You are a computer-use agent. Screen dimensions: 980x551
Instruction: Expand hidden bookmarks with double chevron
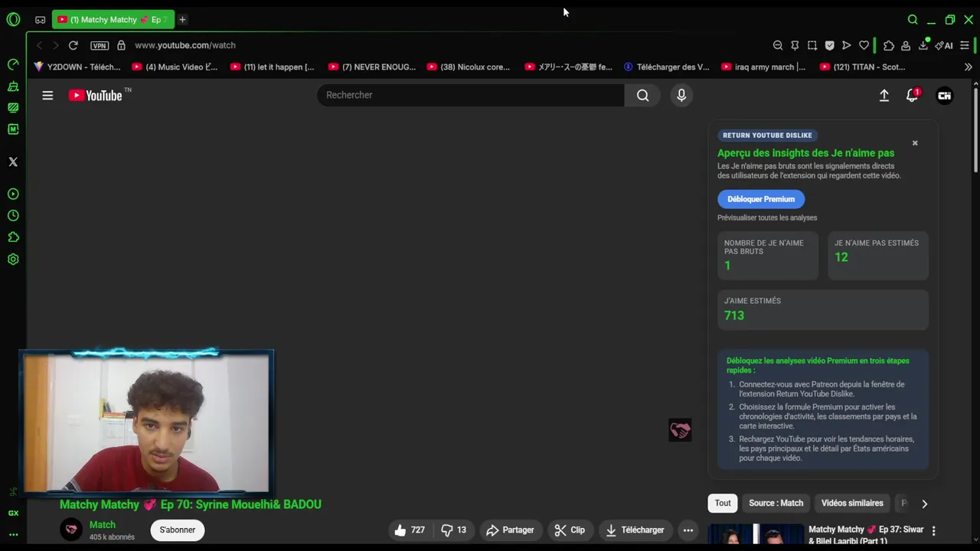point(968,67)
